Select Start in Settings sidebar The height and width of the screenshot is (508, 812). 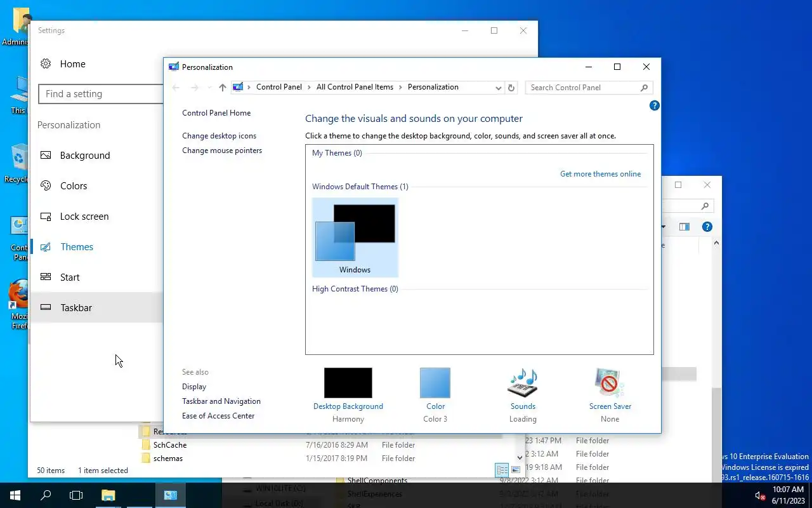(x=96, y=277)
